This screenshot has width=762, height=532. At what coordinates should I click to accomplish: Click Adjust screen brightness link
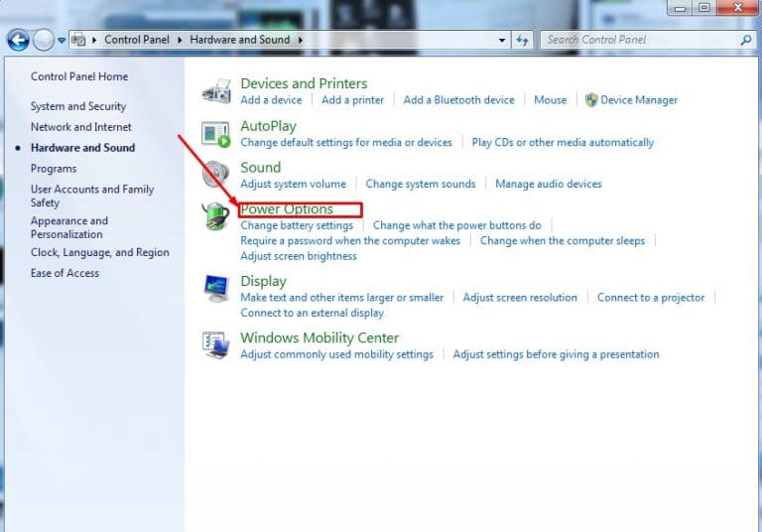(299, 256)
